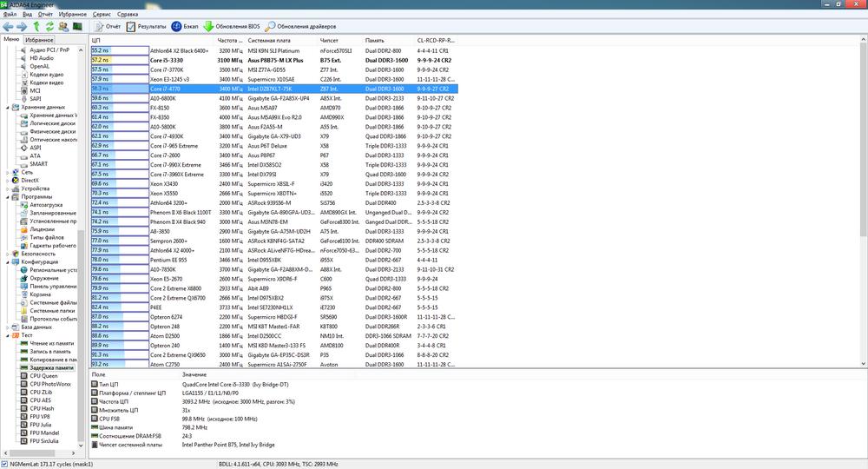
Task: Collapse the Программы tree node
Action: coord(8,196)
